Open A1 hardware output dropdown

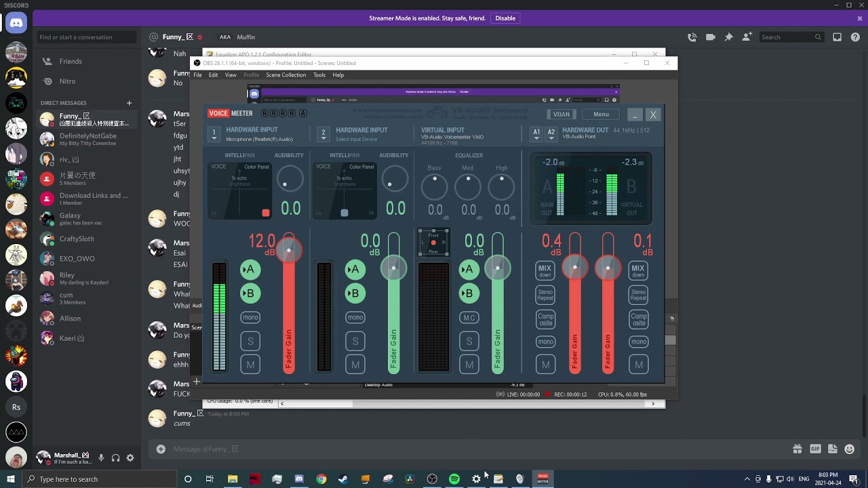pos(536,134)
